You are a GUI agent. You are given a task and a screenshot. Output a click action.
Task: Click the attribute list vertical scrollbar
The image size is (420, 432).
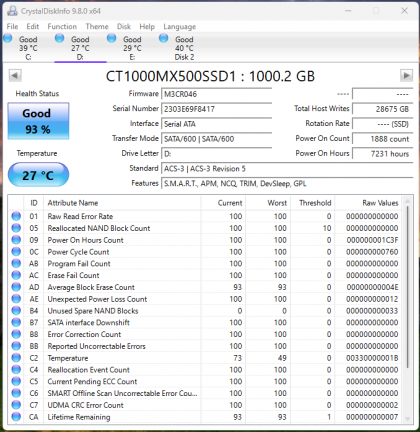coord(407,287)
